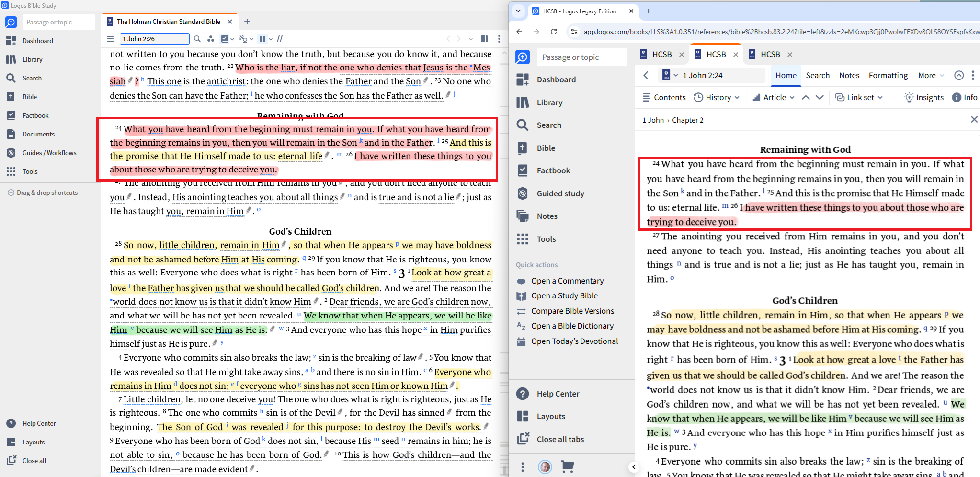Open Guides / Workflows in desktop sidebar
The width and height of the screenshot is (980, 477).
[x=42, y=153]
